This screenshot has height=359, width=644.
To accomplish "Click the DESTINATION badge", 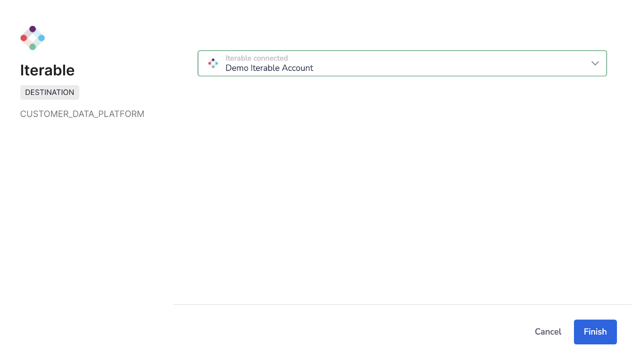I will click(x=50, y=93).
